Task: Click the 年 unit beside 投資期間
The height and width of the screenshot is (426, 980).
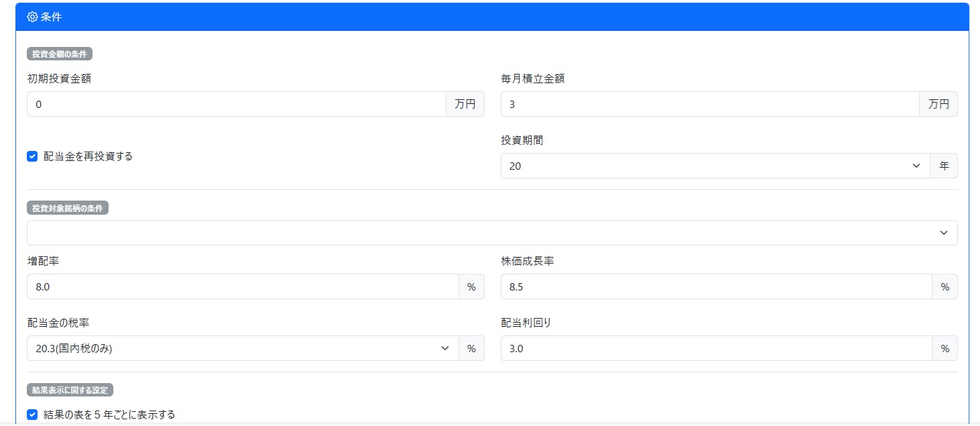Action: [x=944, y=166]
